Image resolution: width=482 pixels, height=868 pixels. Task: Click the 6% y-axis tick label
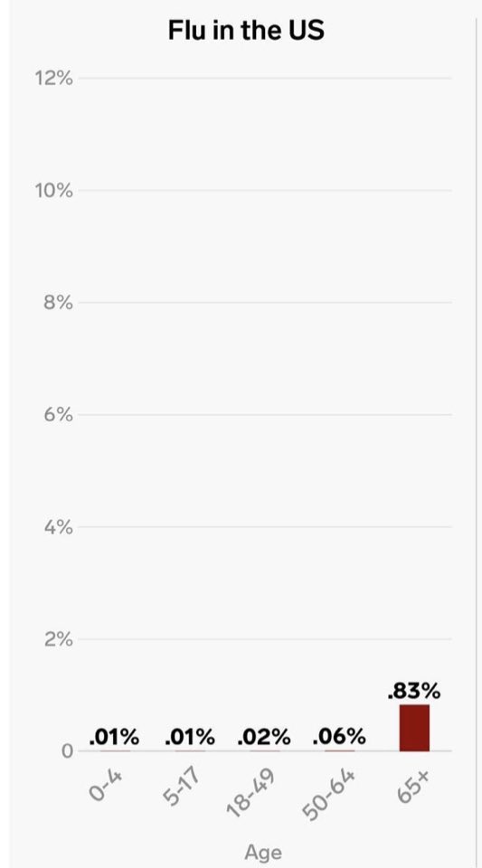click(x=58, y=415)
